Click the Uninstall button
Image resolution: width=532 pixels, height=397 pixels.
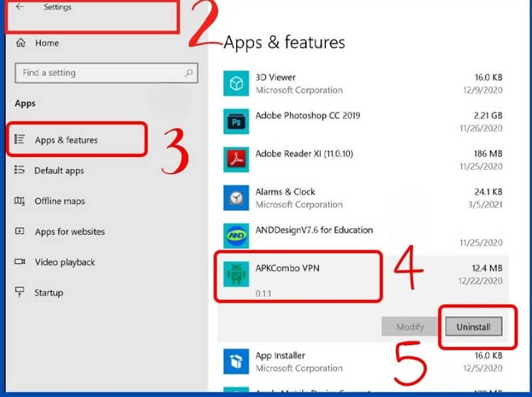(x=473, y=327)
